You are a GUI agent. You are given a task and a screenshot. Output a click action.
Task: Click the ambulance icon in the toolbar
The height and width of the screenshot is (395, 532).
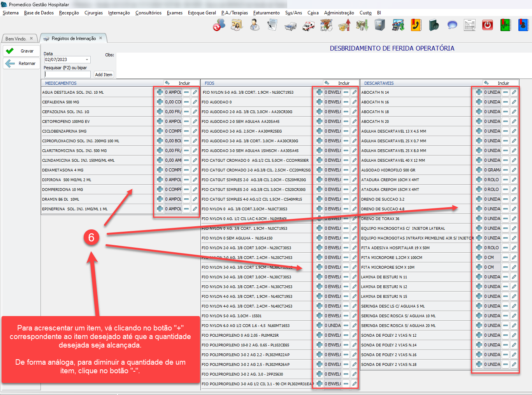coord(309,26)
